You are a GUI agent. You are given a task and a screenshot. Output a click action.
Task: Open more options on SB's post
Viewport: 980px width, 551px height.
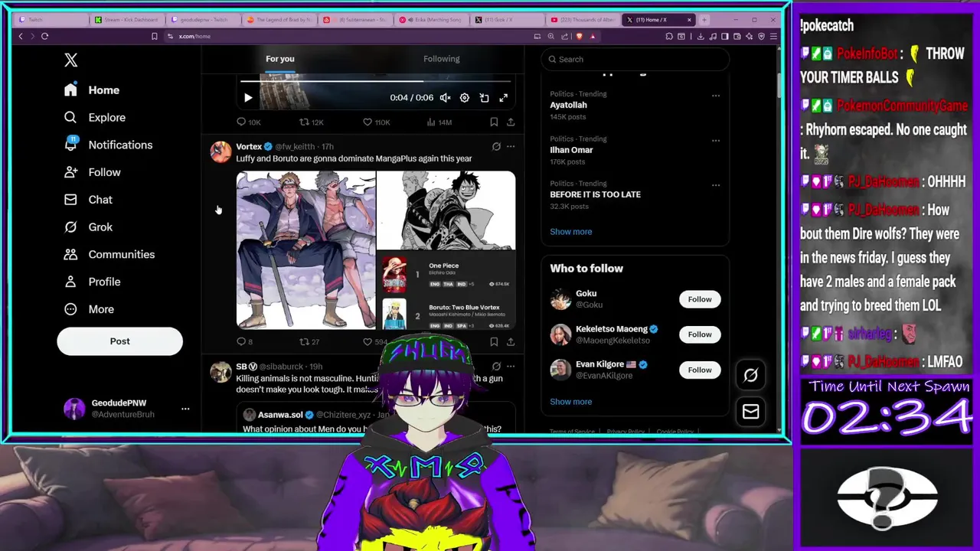511,367
